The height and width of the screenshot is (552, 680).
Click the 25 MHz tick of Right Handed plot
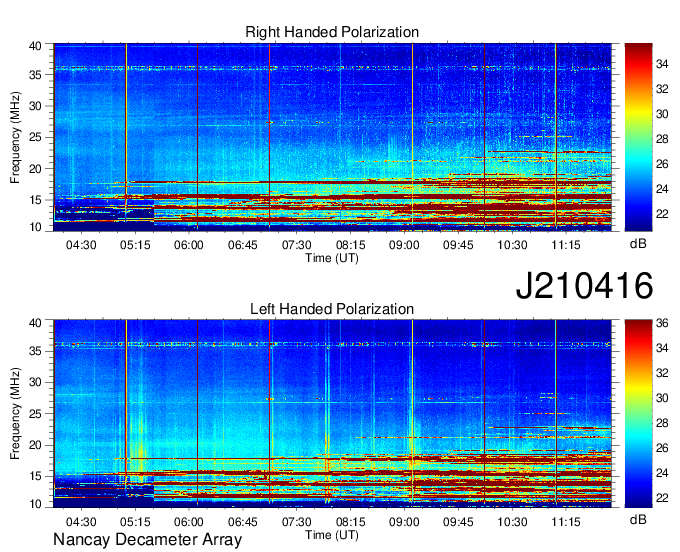(36, 137)
